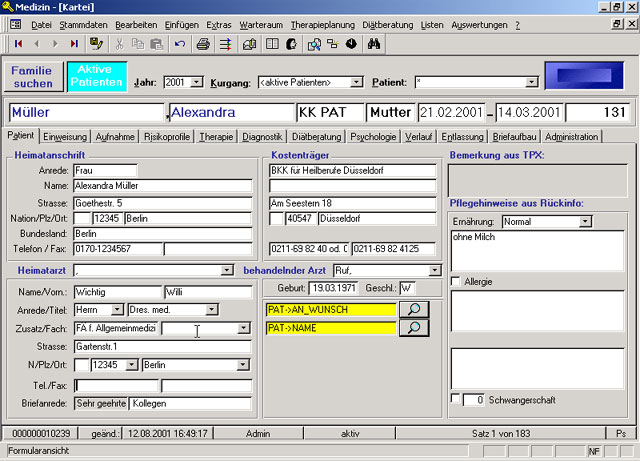Viewport: 640px width, 461px height.
Task: Click the form icon left of Datei menu
Action: click(16, 24)
